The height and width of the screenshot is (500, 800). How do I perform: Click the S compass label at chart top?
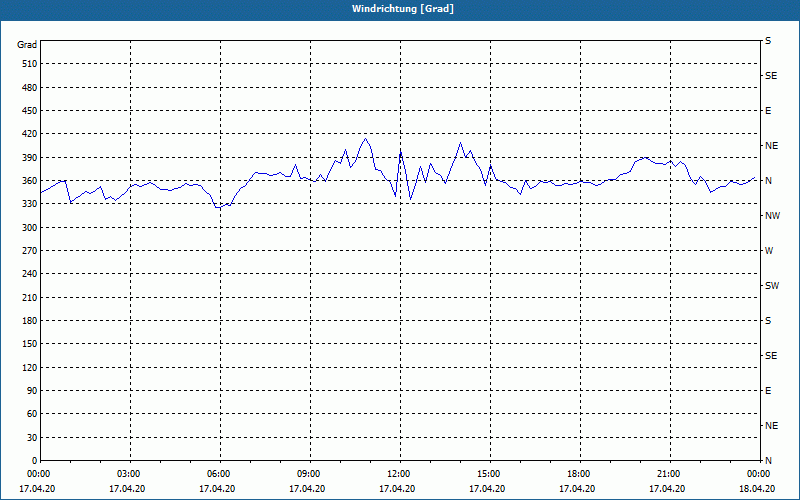(768, 41)
